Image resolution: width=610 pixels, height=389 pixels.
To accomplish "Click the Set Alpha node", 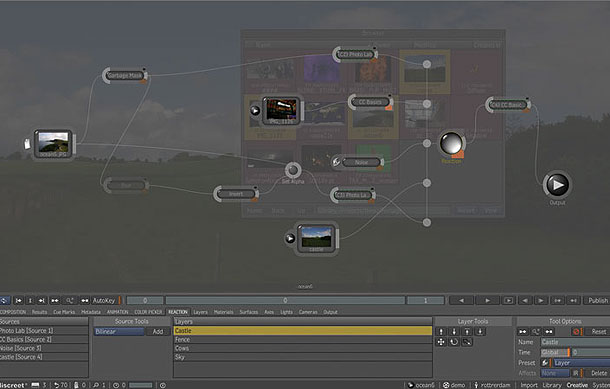I will tap(293, 170).
